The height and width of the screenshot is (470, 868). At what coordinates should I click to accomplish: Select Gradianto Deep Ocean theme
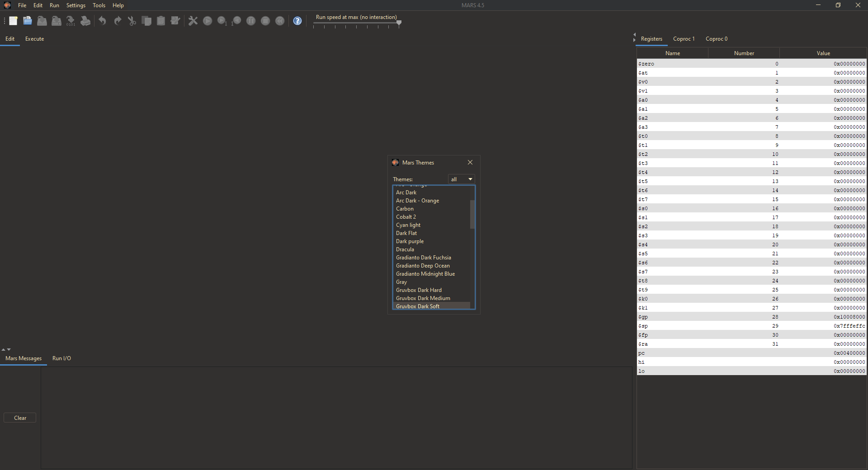click(x=432, y=266)
